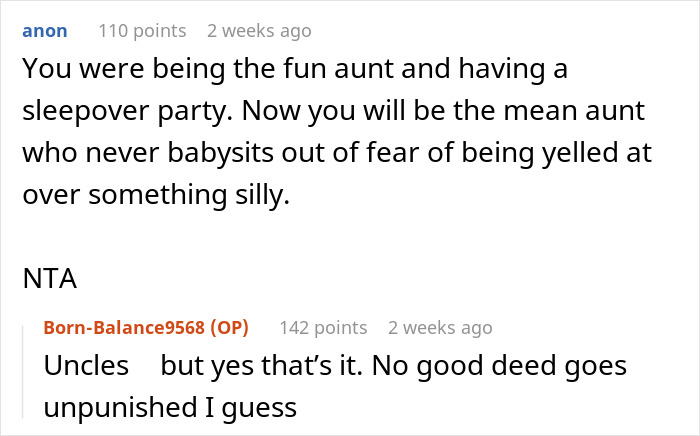Open the OP reply's 2 weeks ago timestamp
Viewport: 700px width, 436px height.
point(440,327)
